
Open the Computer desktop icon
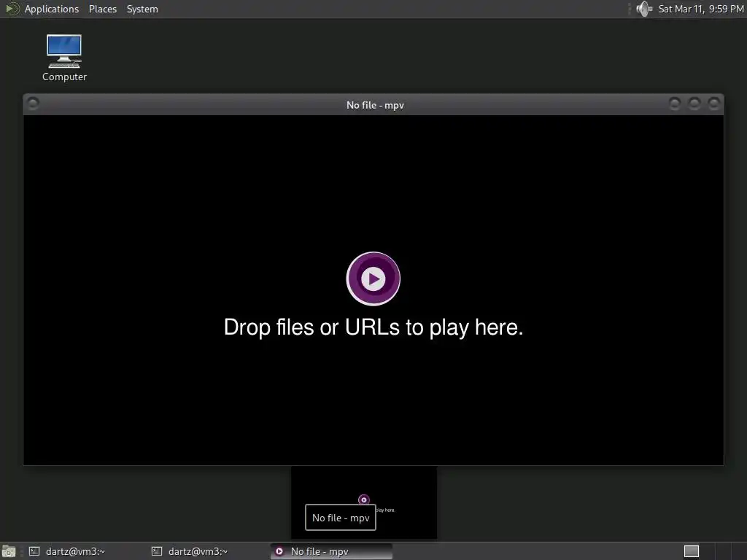pyautogui.click(x=64, y=58)
